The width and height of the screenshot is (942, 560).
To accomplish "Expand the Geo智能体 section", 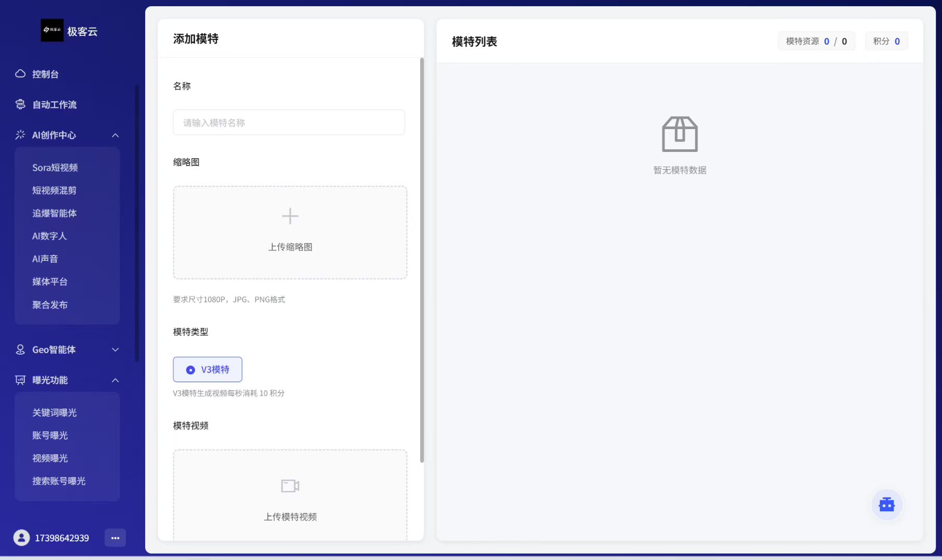I will point(115,350).
